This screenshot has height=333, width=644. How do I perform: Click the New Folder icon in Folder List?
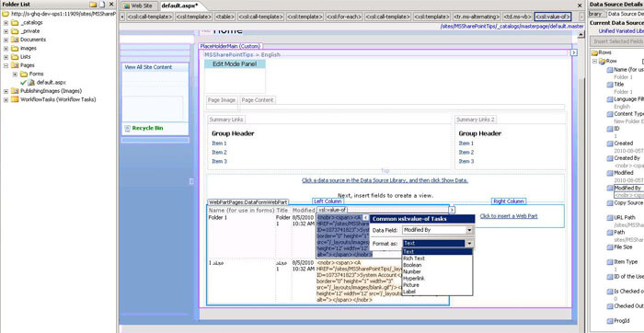93,5
